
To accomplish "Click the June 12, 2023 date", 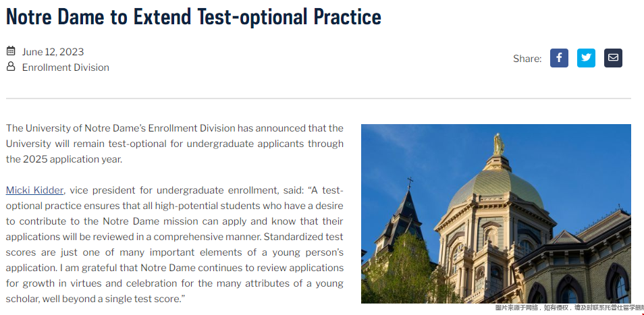I will 53,52.
